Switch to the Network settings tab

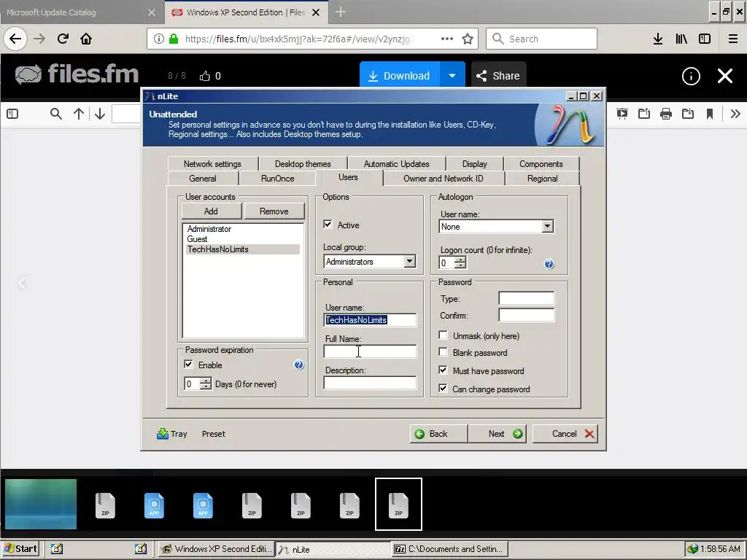point(212,164)
